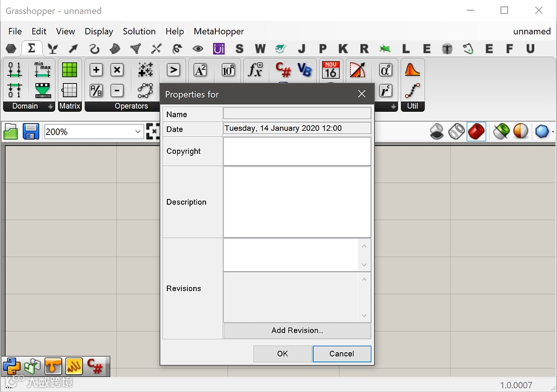Close the Properties for dialog
557x392 pixels.
click(x=362, y=94)
